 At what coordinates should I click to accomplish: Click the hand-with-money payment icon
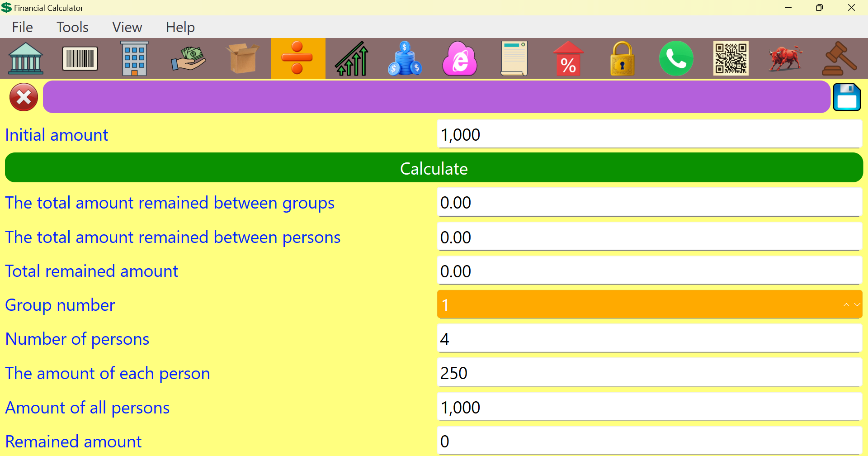point(189,58)
